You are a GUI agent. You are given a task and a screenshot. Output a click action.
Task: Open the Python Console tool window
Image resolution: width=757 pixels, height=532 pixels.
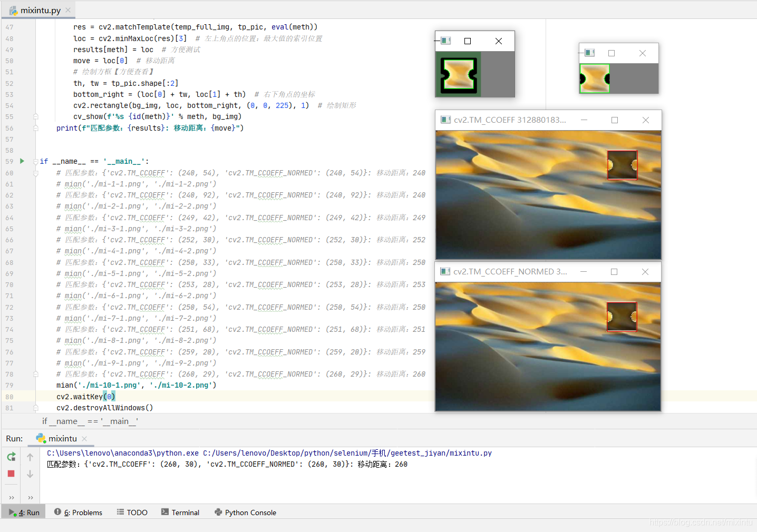click(245, 513)
